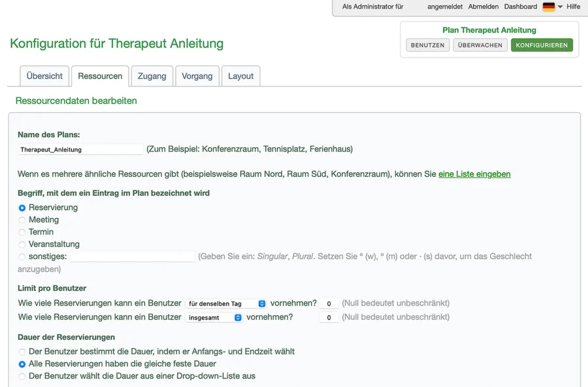Select the Ressourcen tab
Viewport: 588px width, 387px height.
tap(100, 76)
